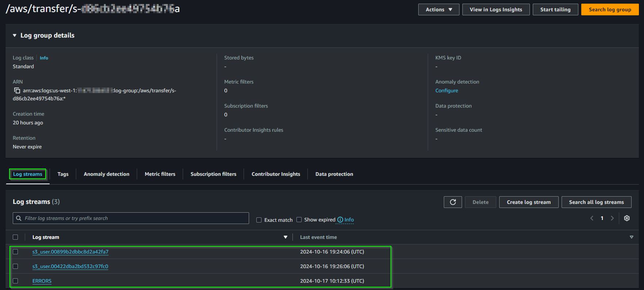644x290 pixels.
Task: Go to next page of log streams
Action: coord(612,218)
